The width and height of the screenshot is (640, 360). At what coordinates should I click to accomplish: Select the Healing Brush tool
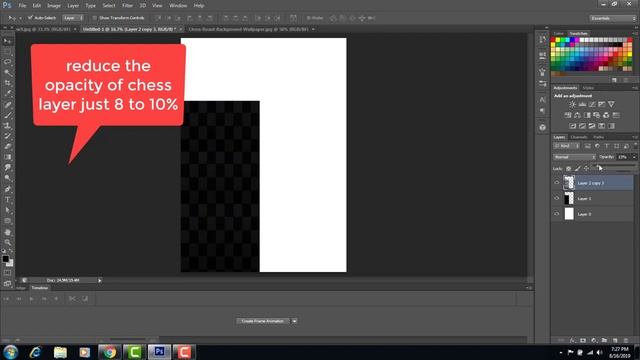coord(7,104)
